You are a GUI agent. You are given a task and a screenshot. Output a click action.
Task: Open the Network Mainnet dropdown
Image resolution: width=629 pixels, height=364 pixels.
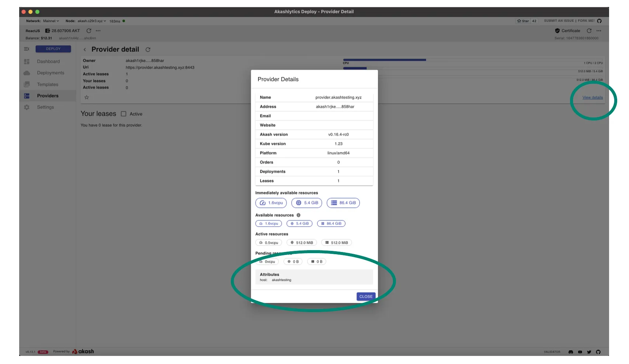(x=51, y=21)
